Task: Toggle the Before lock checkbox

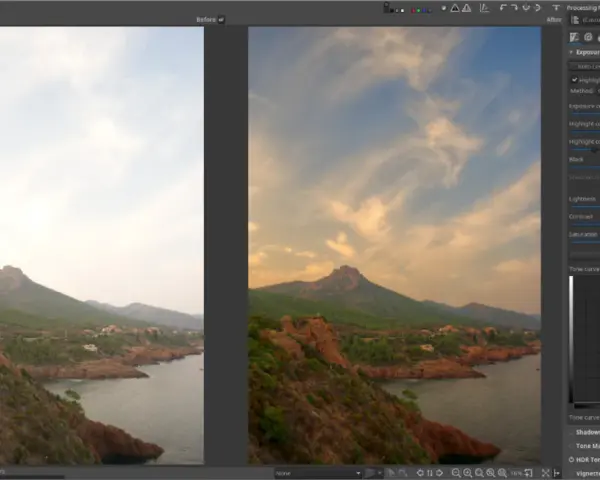Action: (x=221, y=20)
